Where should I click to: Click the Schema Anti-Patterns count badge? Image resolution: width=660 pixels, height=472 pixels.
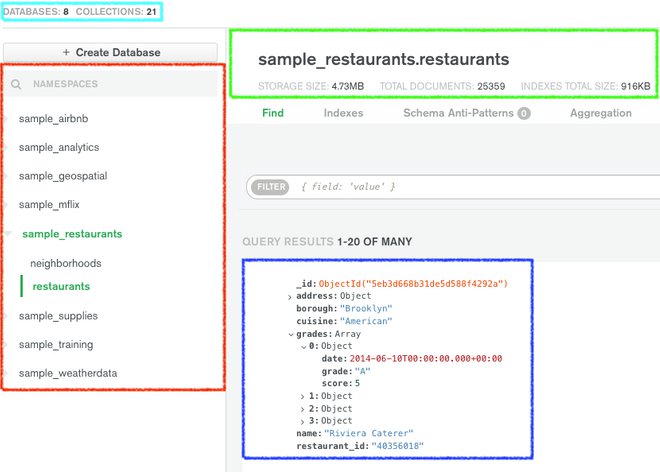tap(524, 114)
